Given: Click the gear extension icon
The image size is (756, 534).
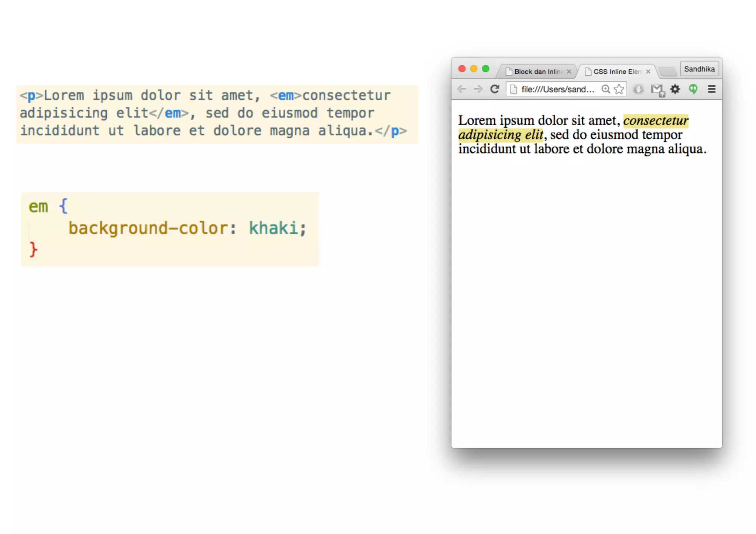Looking at the screenshot, I should click(675, 89).
